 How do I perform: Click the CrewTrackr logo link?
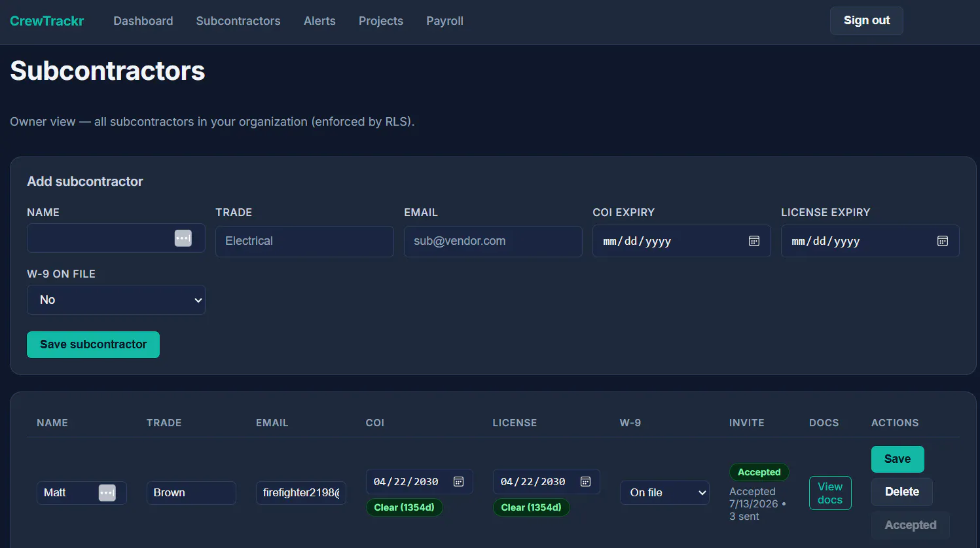(47, 21)
